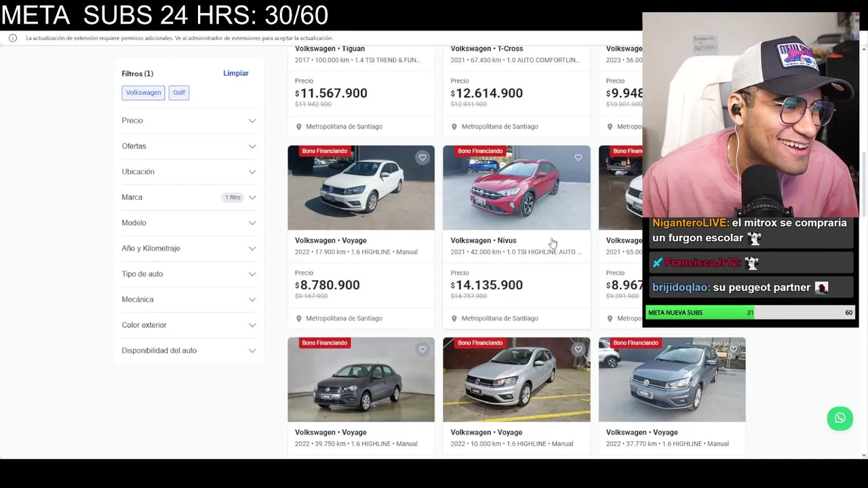Favorite the silver Voyage 10.000 km listing
This screenshot has height=488, width=868.
[578, 349]
